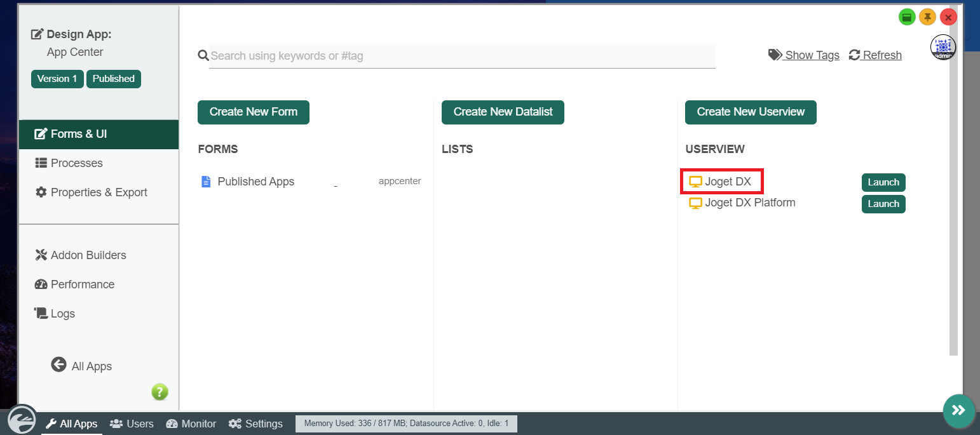The width and height of the screenshot is (980, 435).
Task: Click the Published status badge
Action: pos(114,79)
